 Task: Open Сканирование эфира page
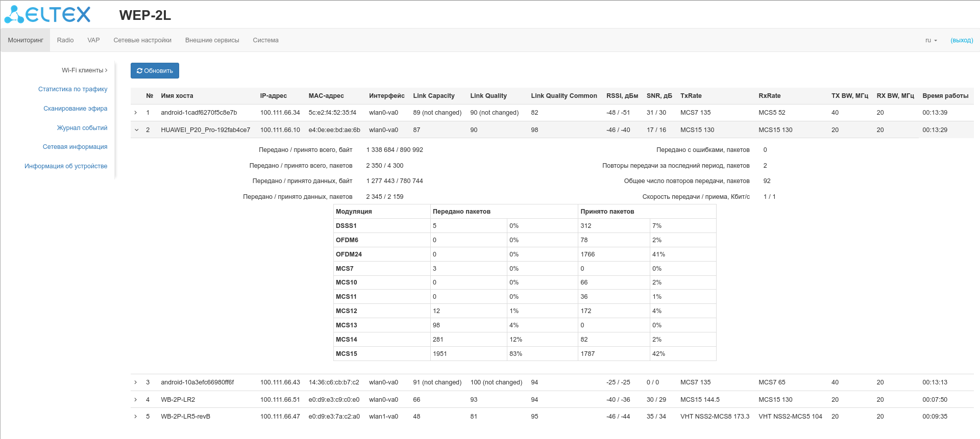75,109
